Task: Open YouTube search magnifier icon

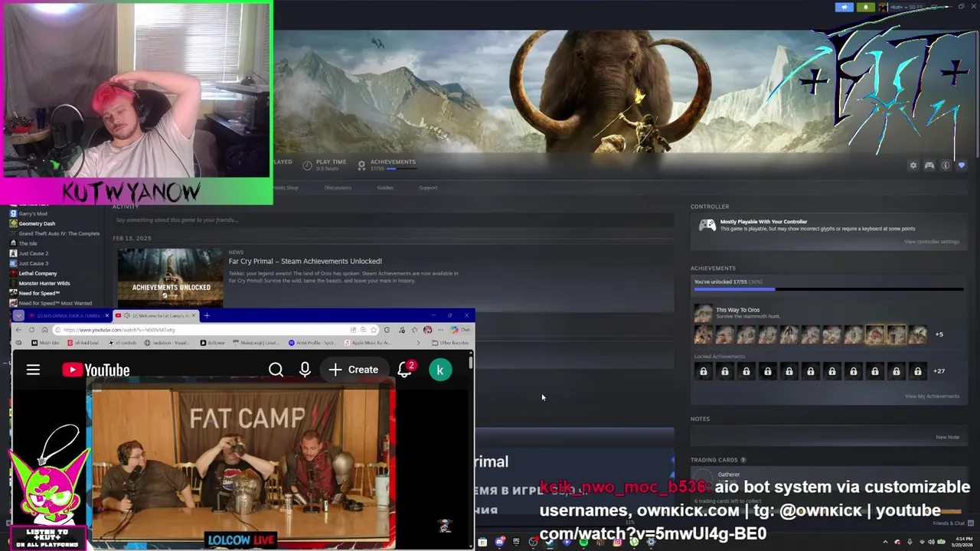Action: (276, 370)
